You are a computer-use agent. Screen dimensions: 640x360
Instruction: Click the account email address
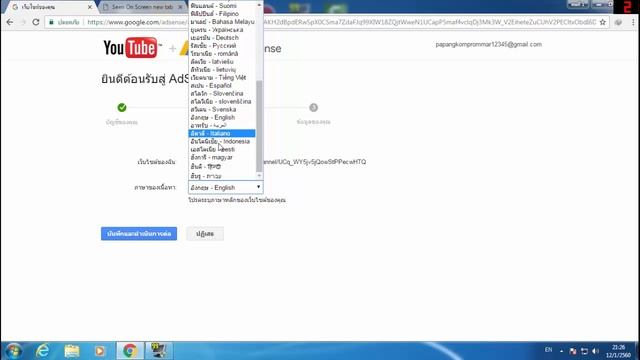(x=489, y=44)
